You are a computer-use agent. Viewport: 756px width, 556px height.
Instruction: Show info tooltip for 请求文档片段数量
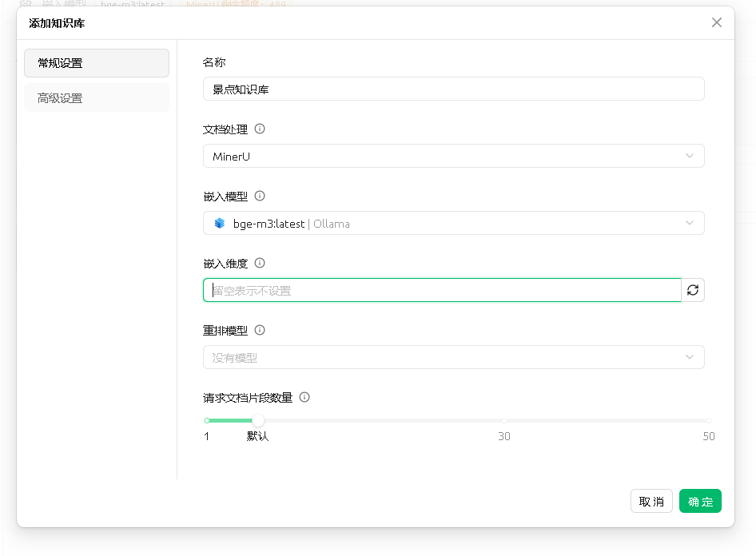coord(304,397)
